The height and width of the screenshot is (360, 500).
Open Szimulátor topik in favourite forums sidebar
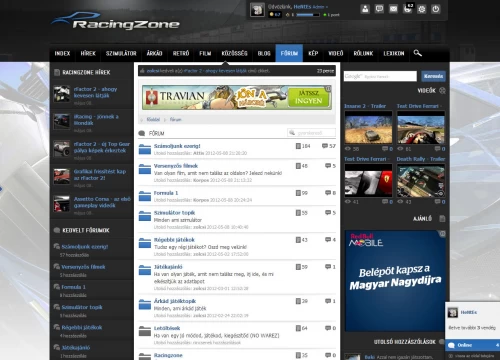(x=82, y=307)
